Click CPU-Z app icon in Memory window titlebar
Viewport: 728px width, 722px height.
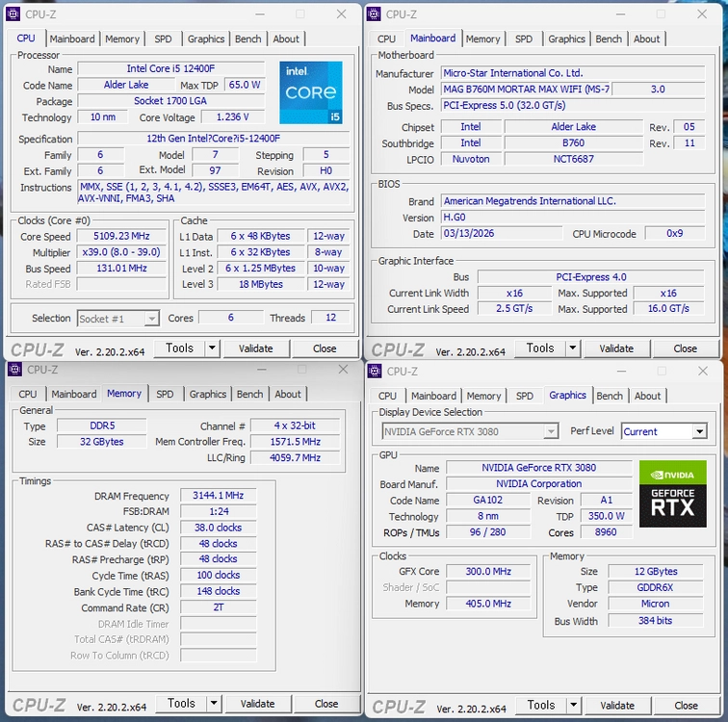coord(14,370)
